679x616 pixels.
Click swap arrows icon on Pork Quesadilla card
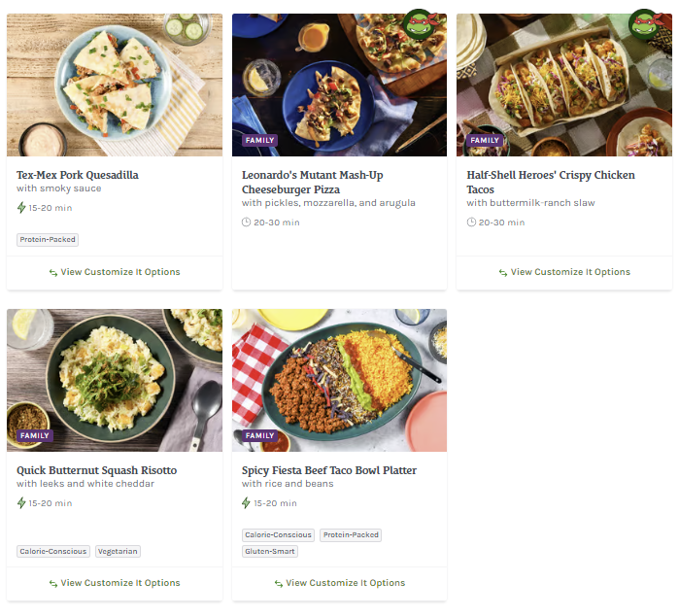pyautogui.click(x=53, y=273)
